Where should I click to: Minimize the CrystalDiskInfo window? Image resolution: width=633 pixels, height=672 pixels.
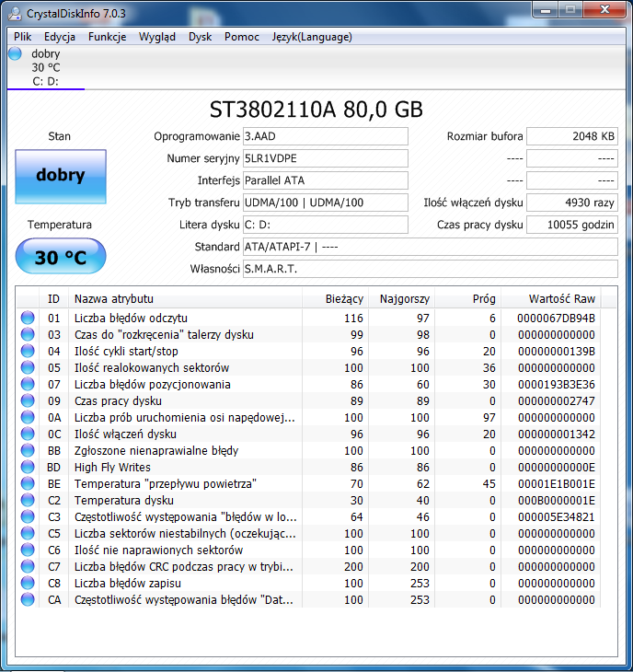(x=546, y=10)
